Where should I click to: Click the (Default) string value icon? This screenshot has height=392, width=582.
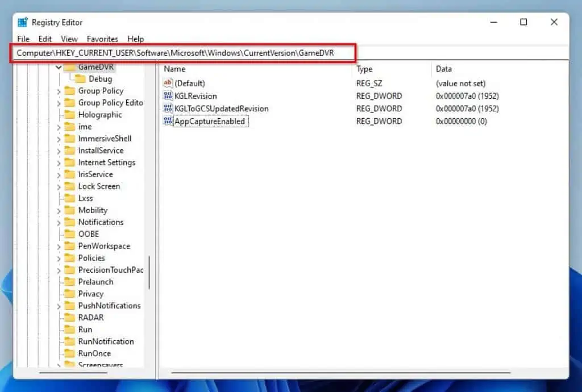168,84
